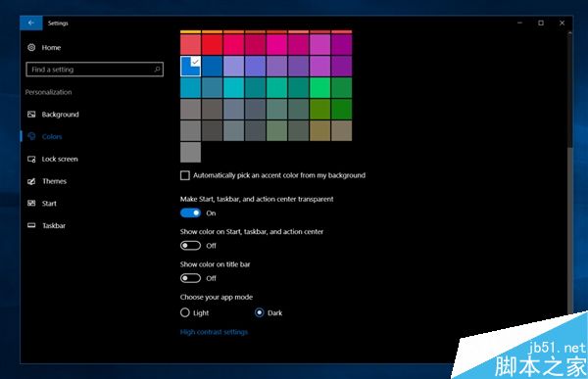
Task: Choose the olive gold swatch in fifth row
Action: coord(319,131)
